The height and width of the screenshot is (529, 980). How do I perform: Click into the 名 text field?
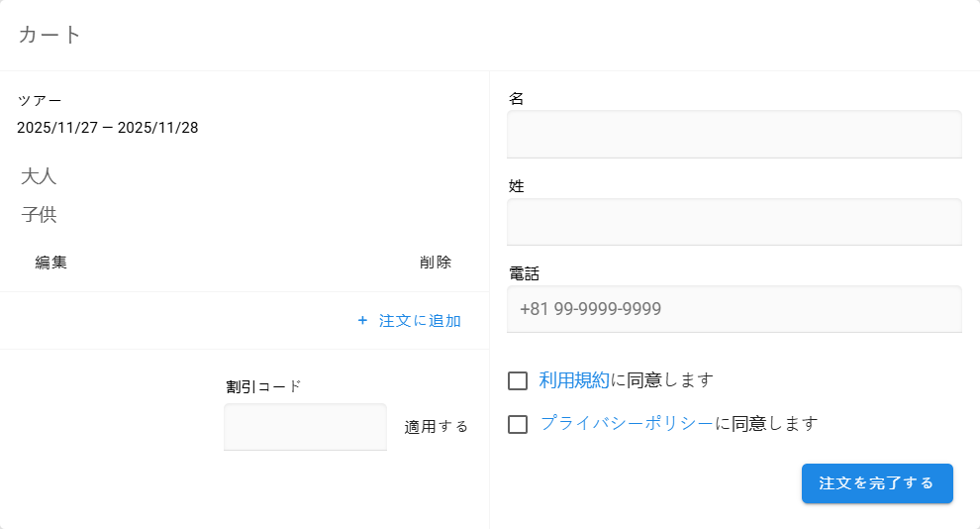734,134
